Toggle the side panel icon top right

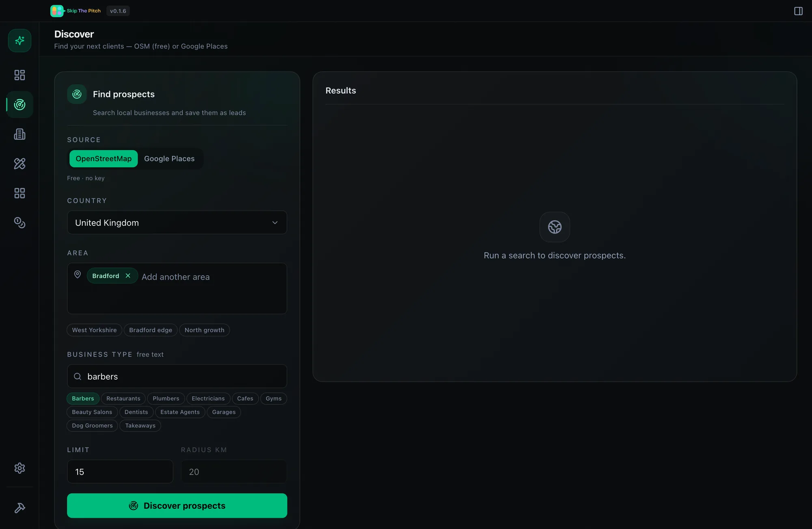pyautogui.click(x=798, y=11)
